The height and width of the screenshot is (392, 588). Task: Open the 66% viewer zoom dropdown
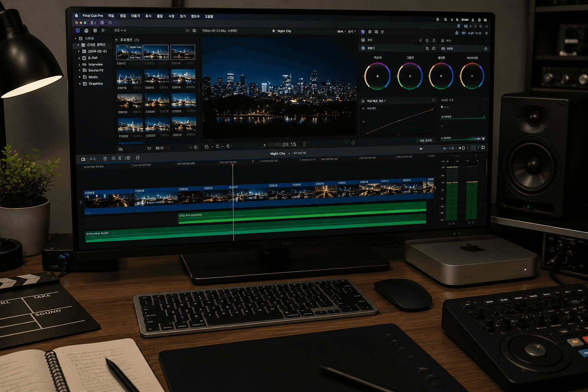coord(341,31)
